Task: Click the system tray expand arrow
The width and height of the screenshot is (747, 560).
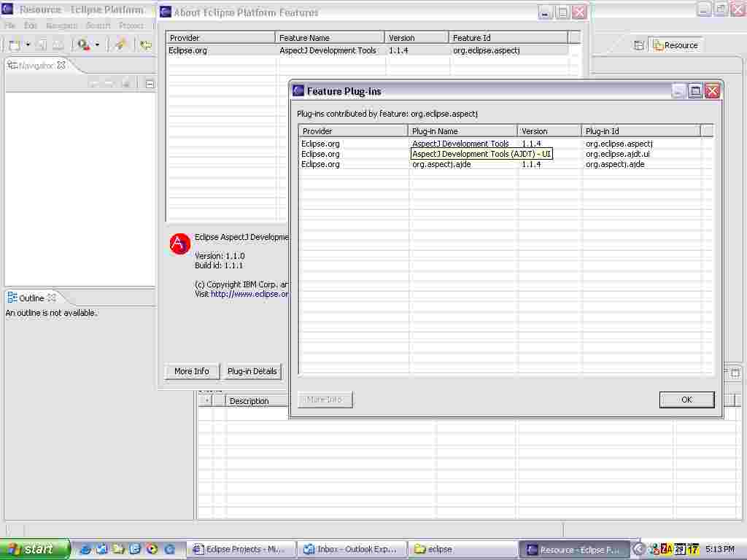Action: [x=639, y=549]
